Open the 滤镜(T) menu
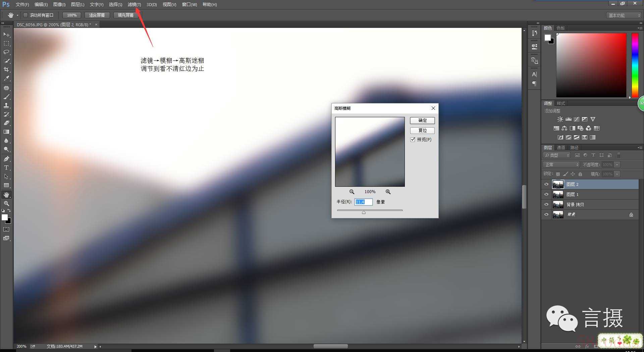 (134, 4)
